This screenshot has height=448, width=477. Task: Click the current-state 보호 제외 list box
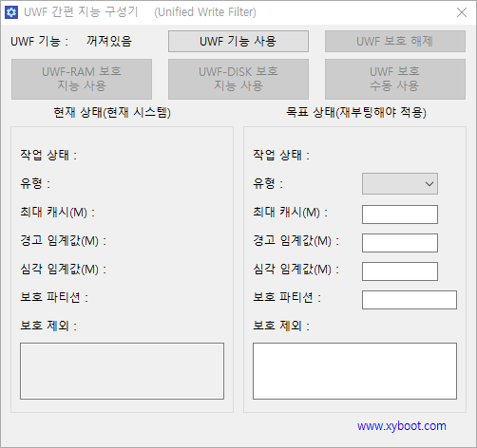(122, 371)
